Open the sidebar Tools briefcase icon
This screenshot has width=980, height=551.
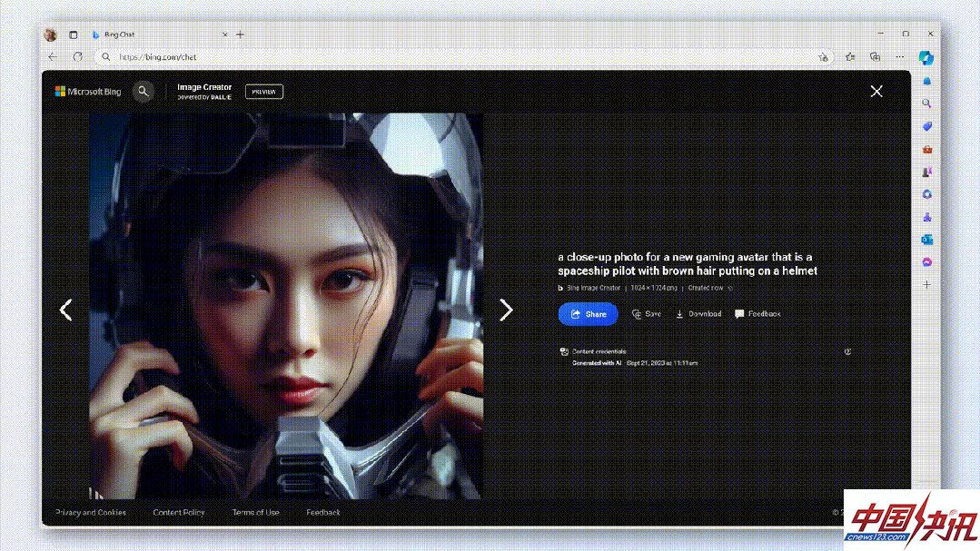(927, 149)
